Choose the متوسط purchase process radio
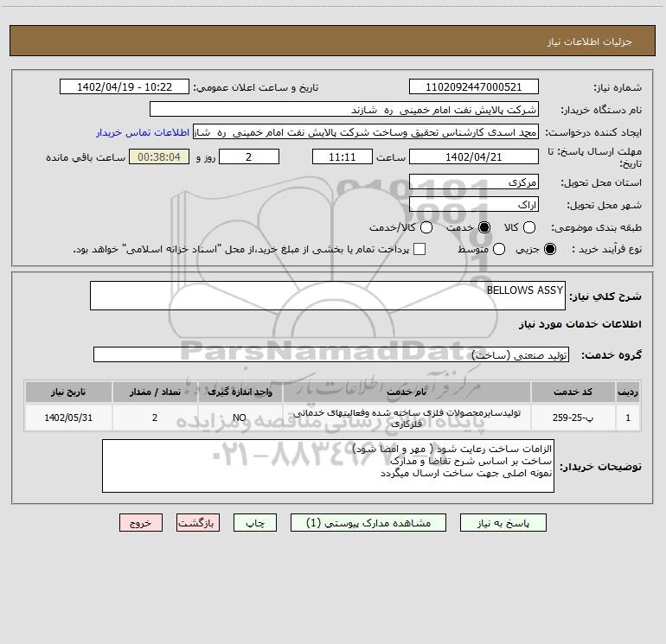Screen dimensions: 666x644 499,249
